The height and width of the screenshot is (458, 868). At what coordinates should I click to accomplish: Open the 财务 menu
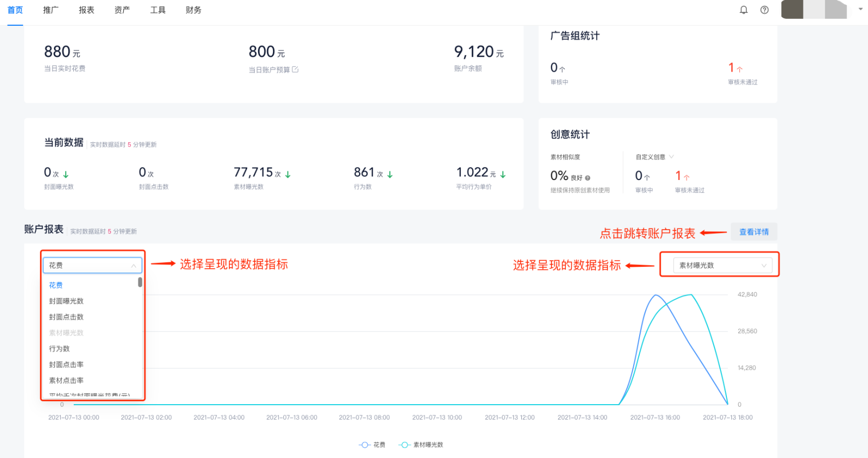click(x=193, y=10)
